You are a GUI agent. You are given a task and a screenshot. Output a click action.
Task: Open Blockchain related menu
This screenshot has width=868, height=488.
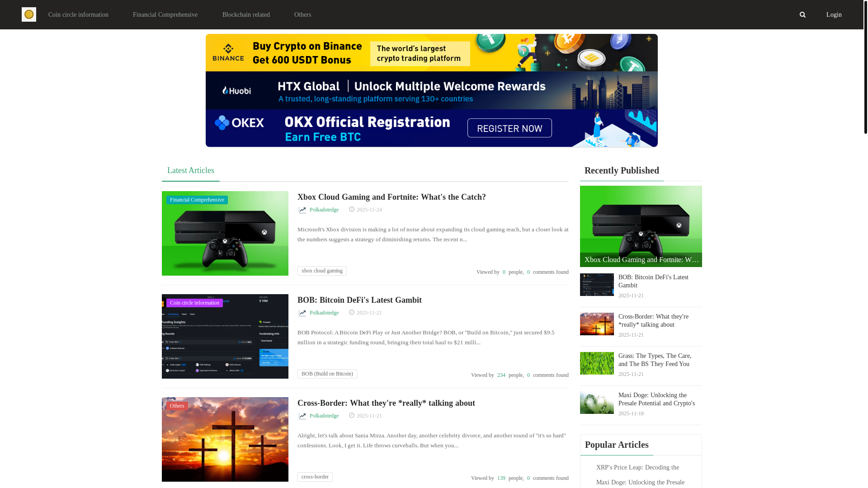pos(246,14)
